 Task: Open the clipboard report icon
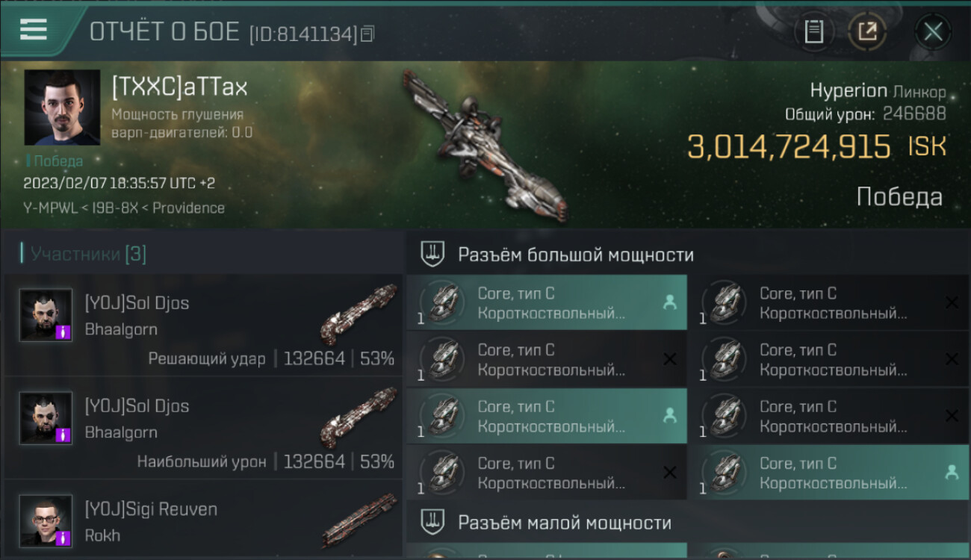tap(813, 31)
